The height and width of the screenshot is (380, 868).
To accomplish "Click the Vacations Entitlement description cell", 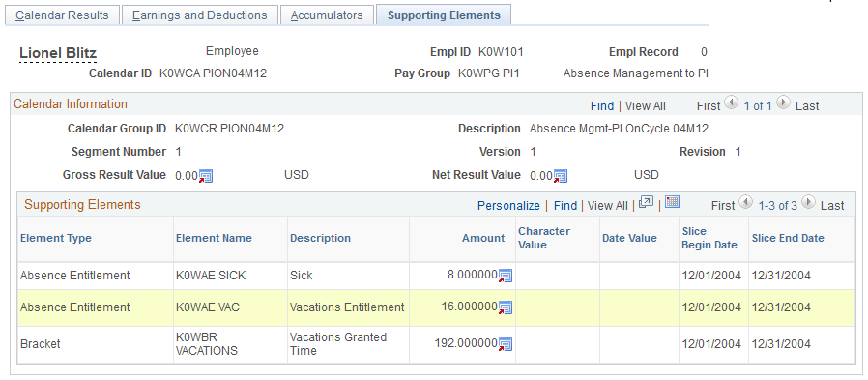I will [347, 307].
